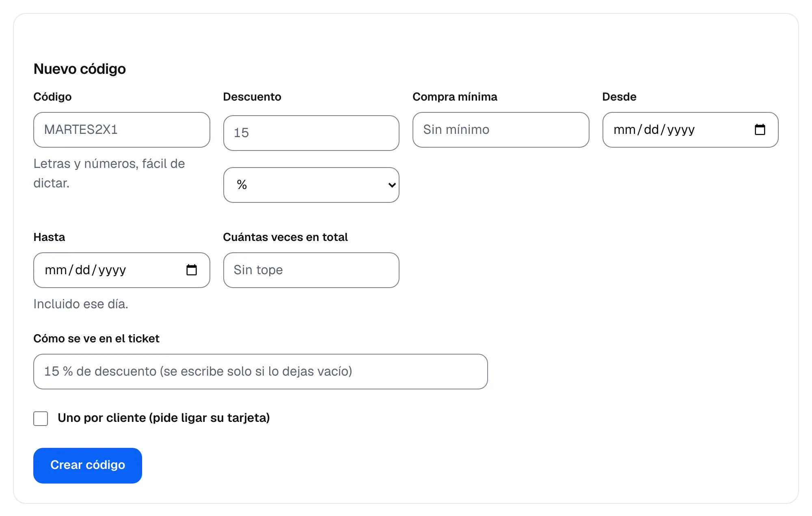The image size is (812, 516).
Task: Click the Cuántas veces en total field
Action: click(311, 270)
